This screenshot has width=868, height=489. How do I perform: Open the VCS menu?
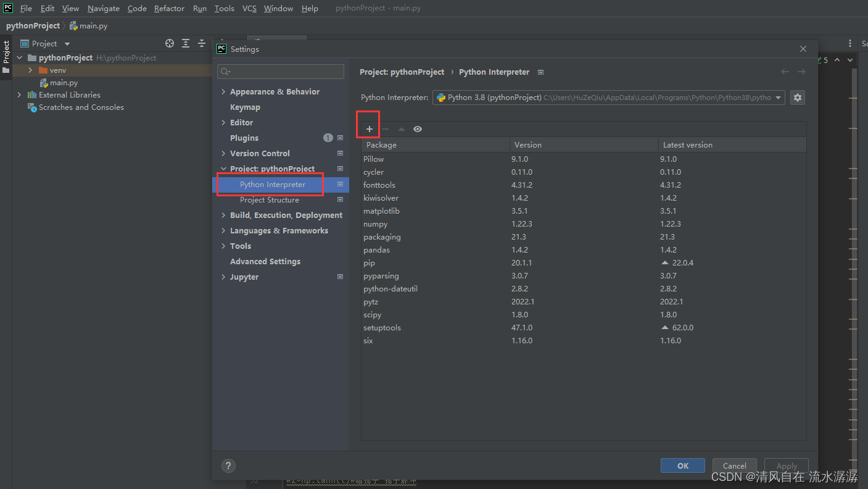tap(249, 8)
